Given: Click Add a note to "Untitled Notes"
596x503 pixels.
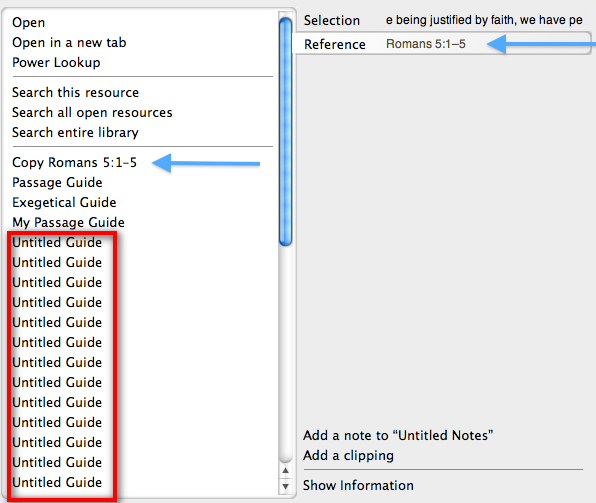Looking at the screenshot, I should pos(398,435).
